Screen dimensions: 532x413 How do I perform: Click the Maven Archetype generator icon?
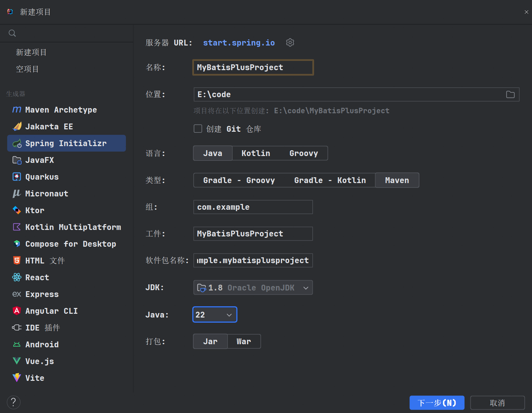tap(17, 110)
